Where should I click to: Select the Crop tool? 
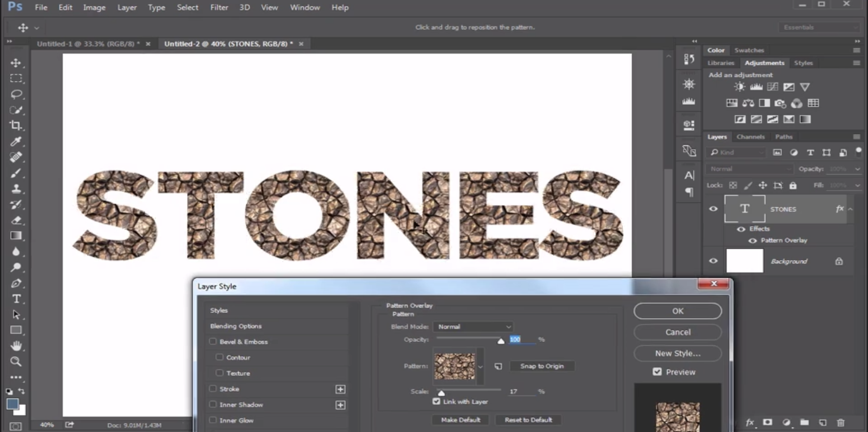click(x=16, y=126)
